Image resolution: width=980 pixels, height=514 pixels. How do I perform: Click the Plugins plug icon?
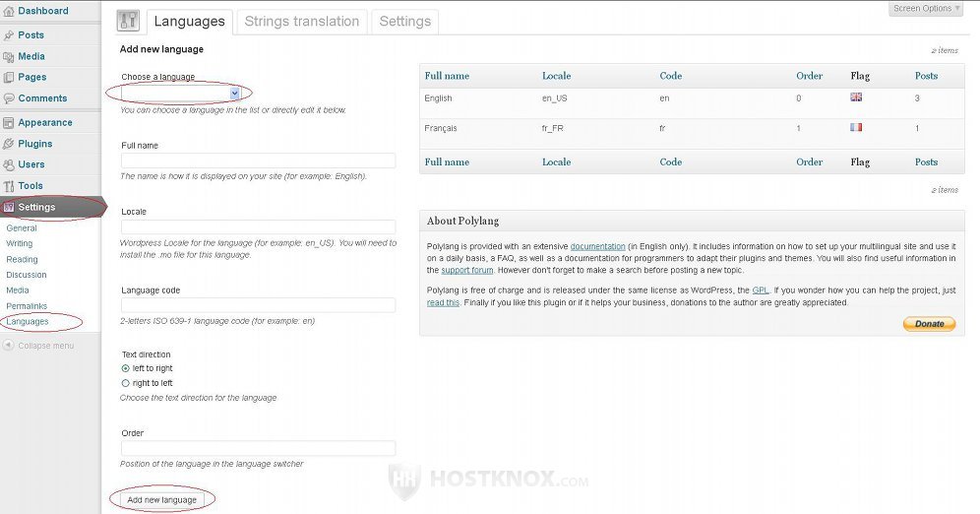[x=8, y=144]
